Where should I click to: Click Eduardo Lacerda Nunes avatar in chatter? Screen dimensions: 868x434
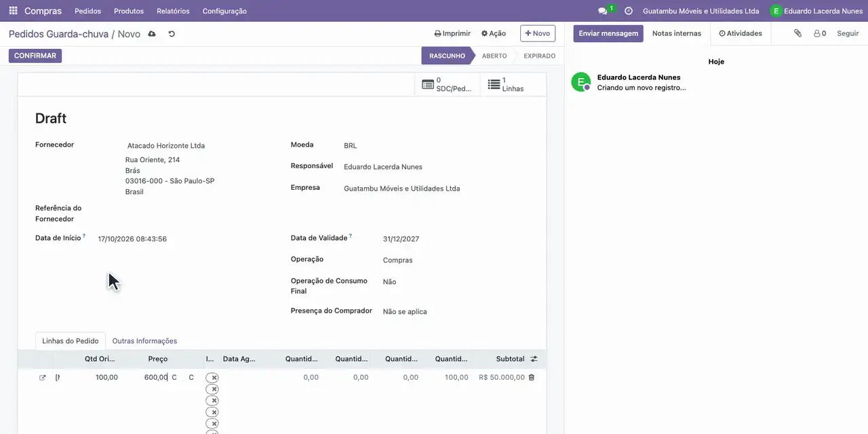(580, 82)
